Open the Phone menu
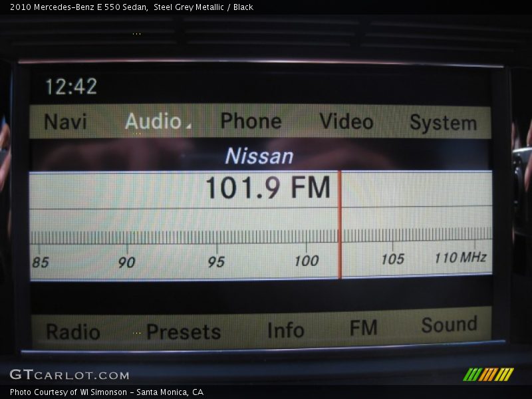This screenshot has width=532, height=399. click(x=251, y=121)
